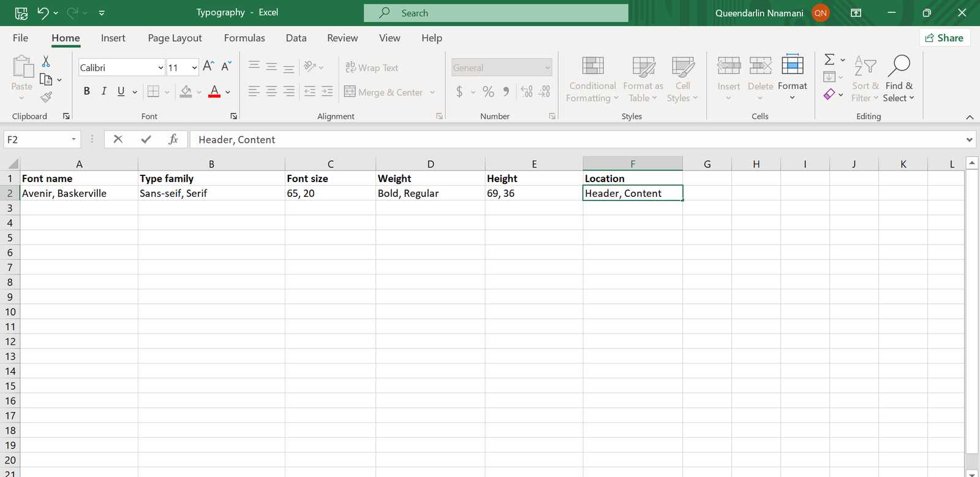Click the Select All corner triangle
980x477 pixels.
pyautogui.click(x=12, y=164)
